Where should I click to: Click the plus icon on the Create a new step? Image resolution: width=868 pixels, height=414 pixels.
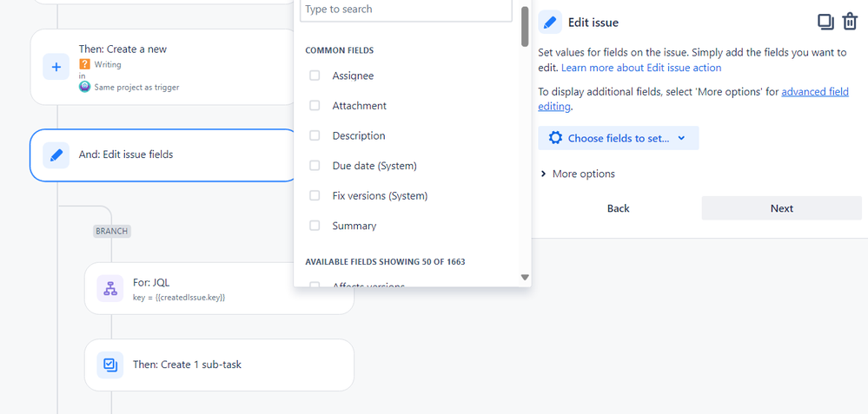click(x=56, y=67)
